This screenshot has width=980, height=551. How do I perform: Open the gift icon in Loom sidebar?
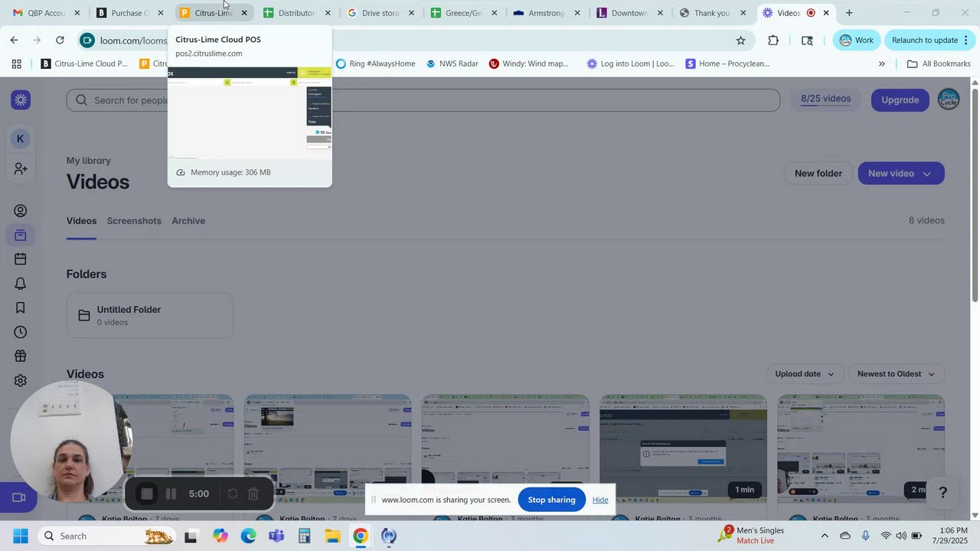(21, 356)
